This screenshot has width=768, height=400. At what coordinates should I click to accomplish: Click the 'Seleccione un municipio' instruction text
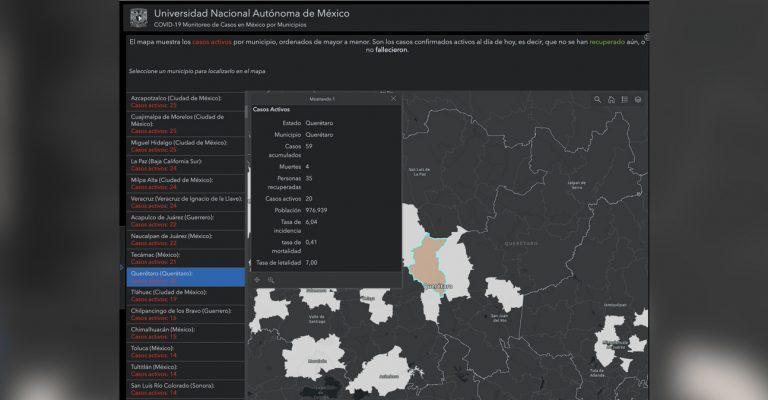point(197,71)
